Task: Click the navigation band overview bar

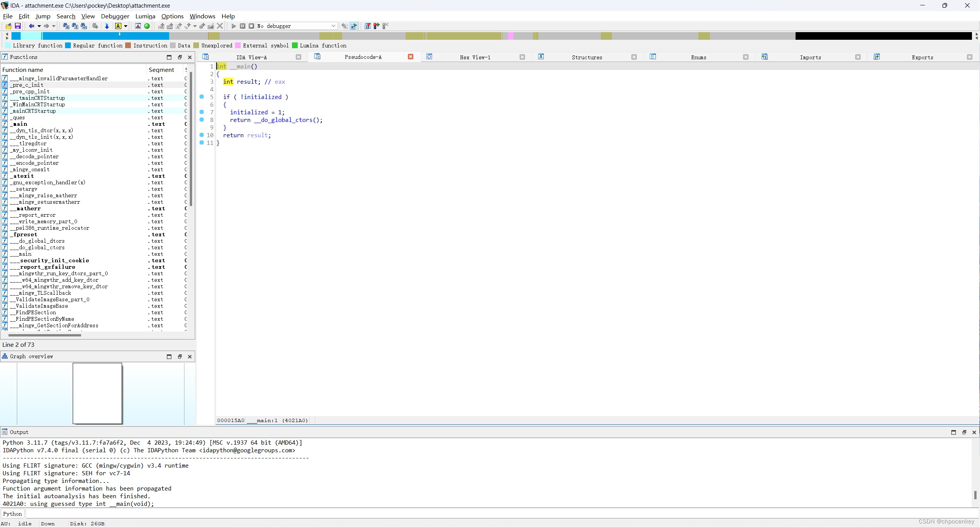Action: (x=490, y=36)
